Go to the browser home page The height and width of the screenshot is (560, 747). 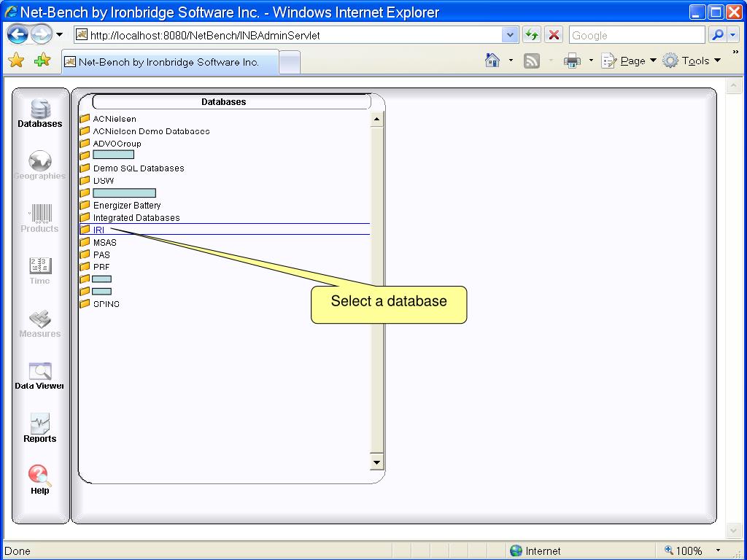coord(492,61)
